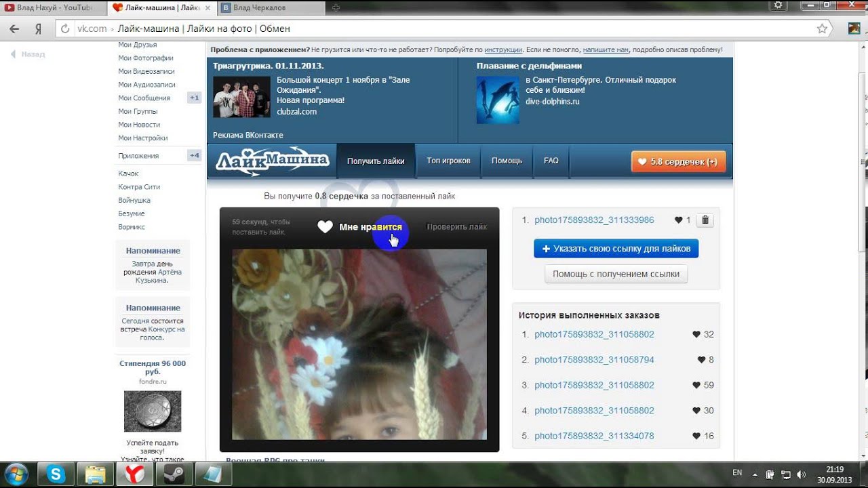Open the browser settings gear icon
868x488 pixels.
pyautogui.click(x=778, y=5)
